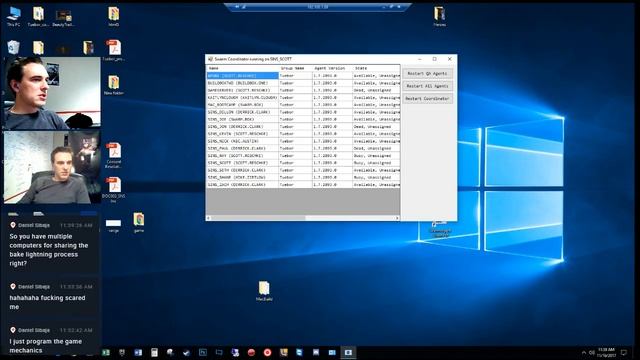Image resolution: width=640 pixels, height=360 pixels.
Task: Open the Recycle Bin desktop icon
Action: point(13,47)
